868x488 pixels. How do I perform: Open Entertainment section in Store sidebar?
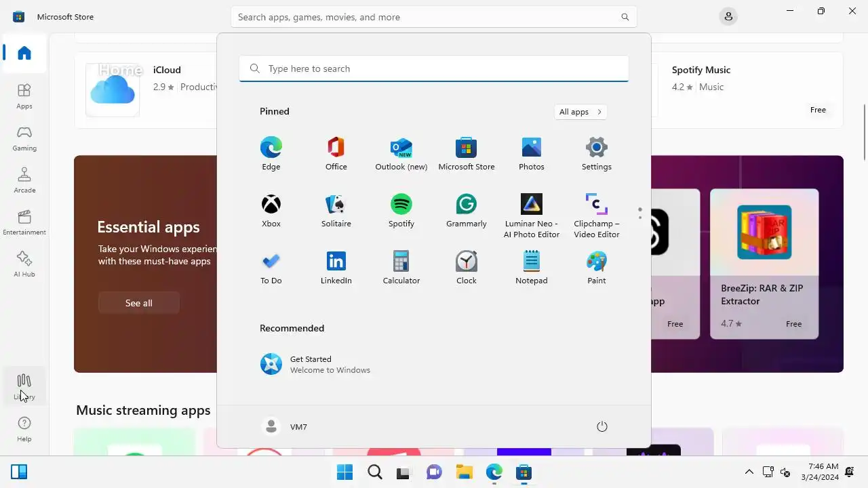24,222
